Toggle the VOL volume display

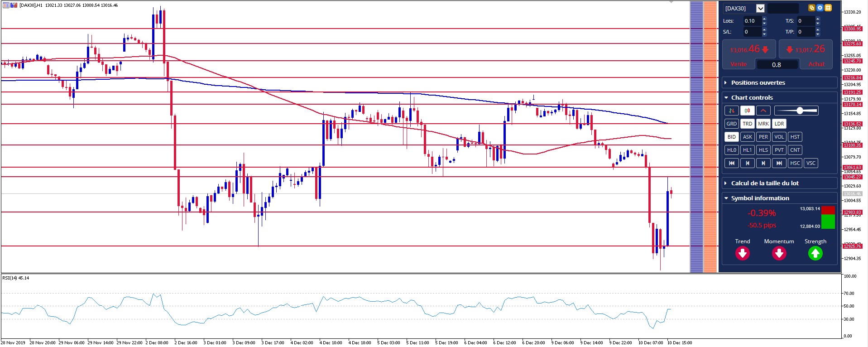click(x=779, y=137)
